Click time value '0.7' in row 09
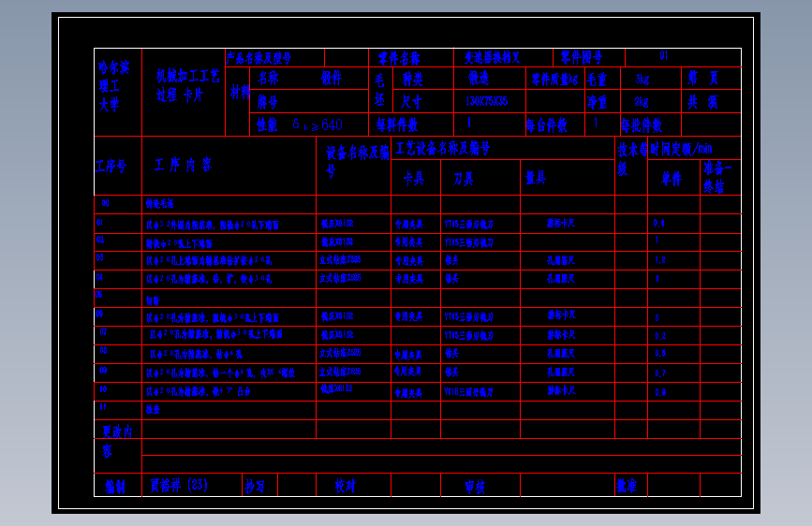 659,373
